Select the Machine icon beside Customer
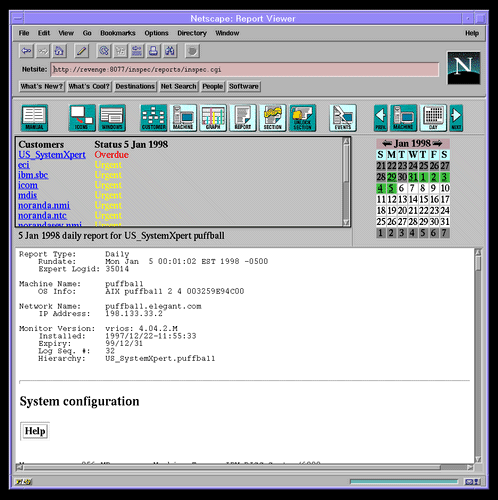The height and width of the screenshot is (500, 498). pyautogui.click(x=183, y=118)
